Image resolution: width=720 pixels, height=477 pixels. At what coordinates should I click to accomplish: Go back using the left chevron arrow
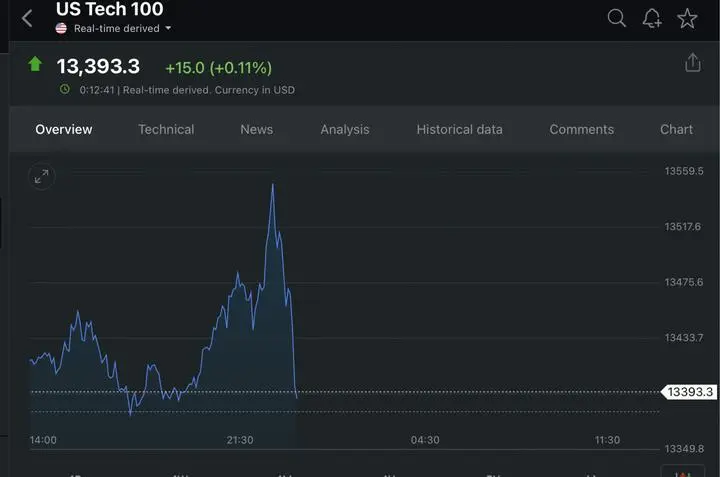(27, 19)
